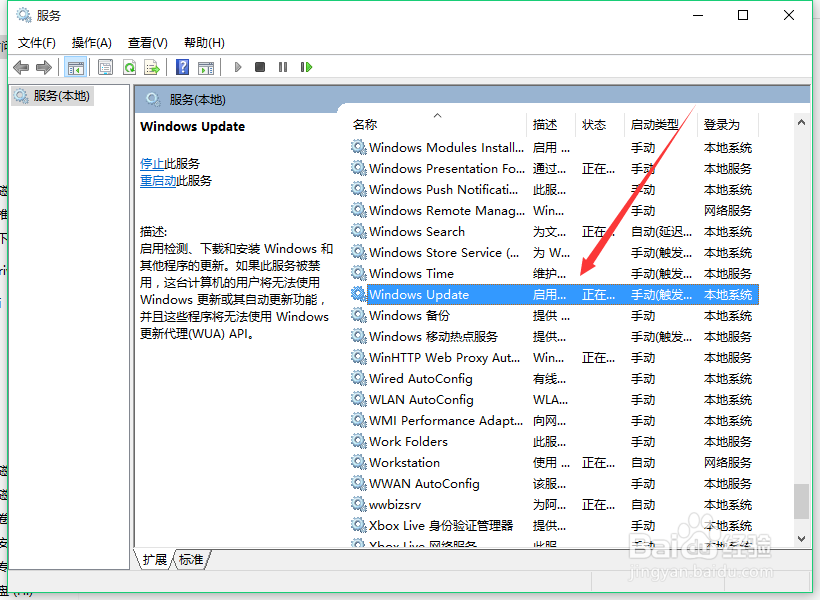Click the scrollbar up arrow
The height and width of the screenshot is (600, 820).
(801, 122)
